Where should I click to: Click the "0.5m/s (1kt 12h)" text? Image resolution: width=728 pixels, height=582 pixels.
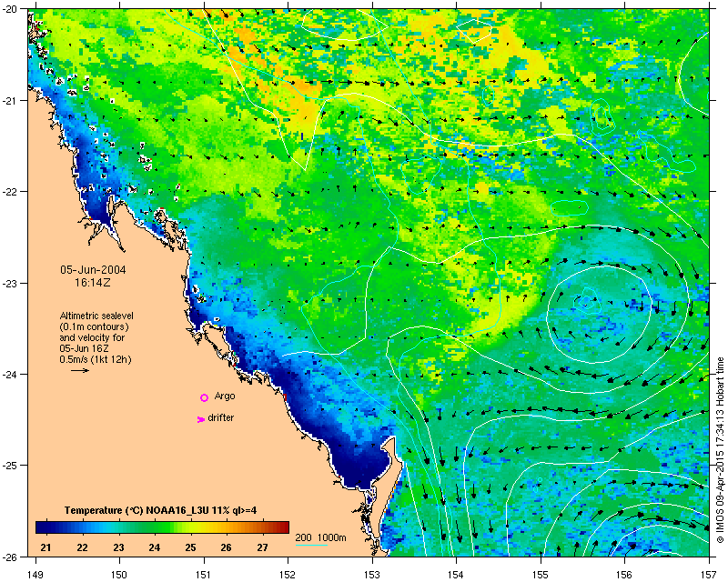click(96, 359)
